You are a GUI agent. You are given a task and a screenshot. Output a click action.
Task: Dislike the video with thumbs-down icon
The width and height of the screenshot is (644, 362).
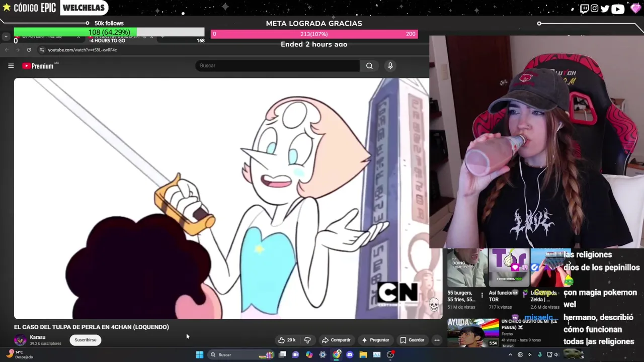[307, 340]
